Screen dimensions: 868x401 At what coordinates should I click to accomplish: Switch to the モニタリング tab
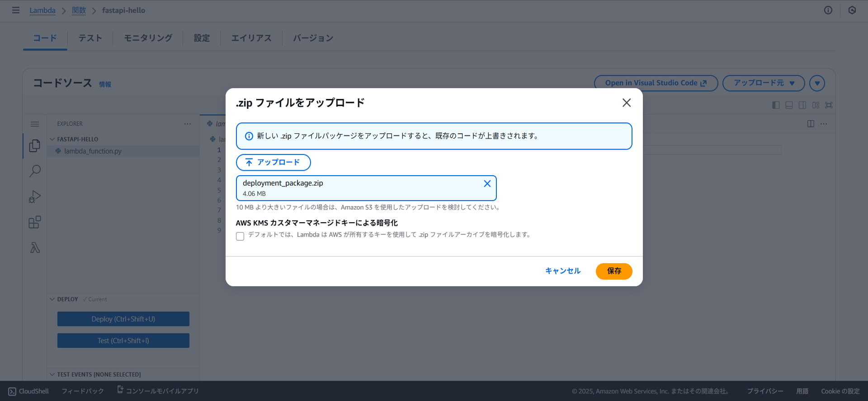[x=148, y=38]
